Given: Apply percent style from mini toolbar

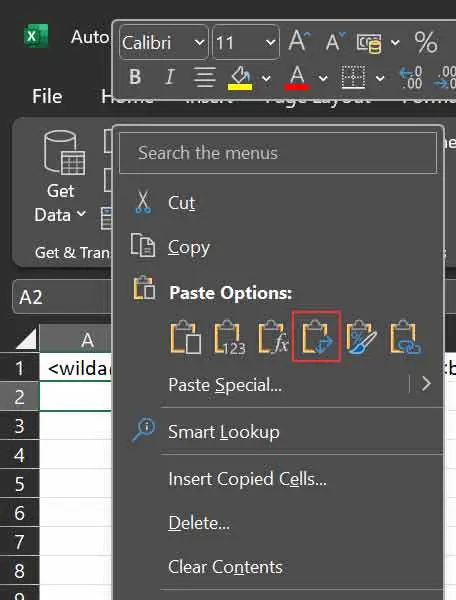Looking at the screenshot, I should [x=426, y=42].
